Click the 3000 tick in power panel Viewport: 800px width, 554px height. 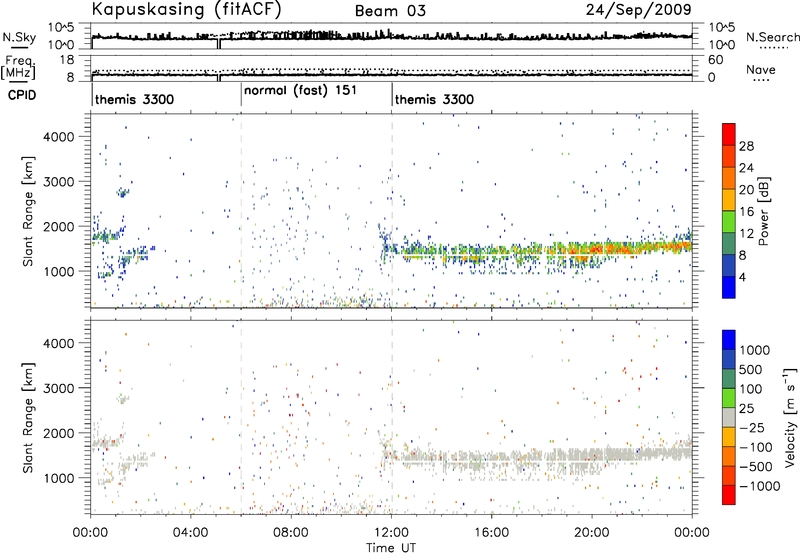coord(58,182)
